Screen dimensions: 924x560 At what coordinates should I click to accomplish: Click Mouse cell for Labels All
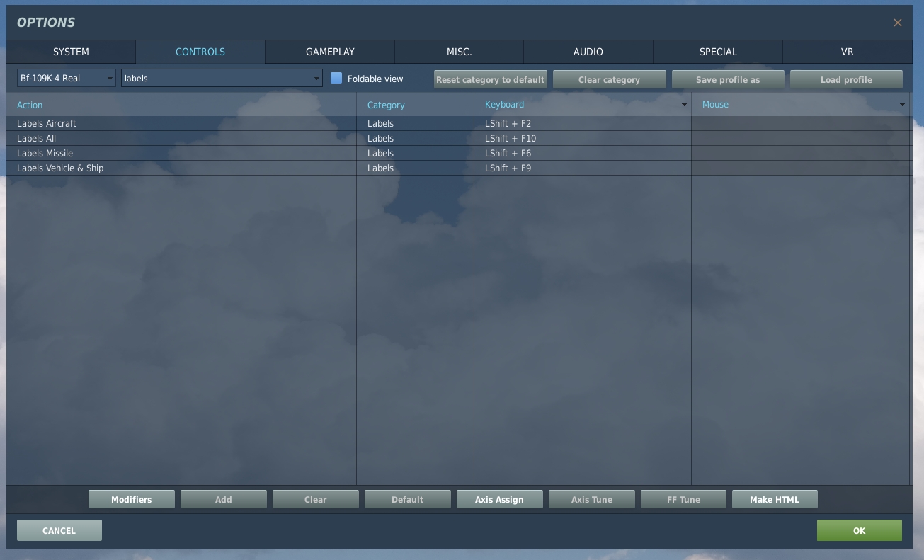point(800,138)
